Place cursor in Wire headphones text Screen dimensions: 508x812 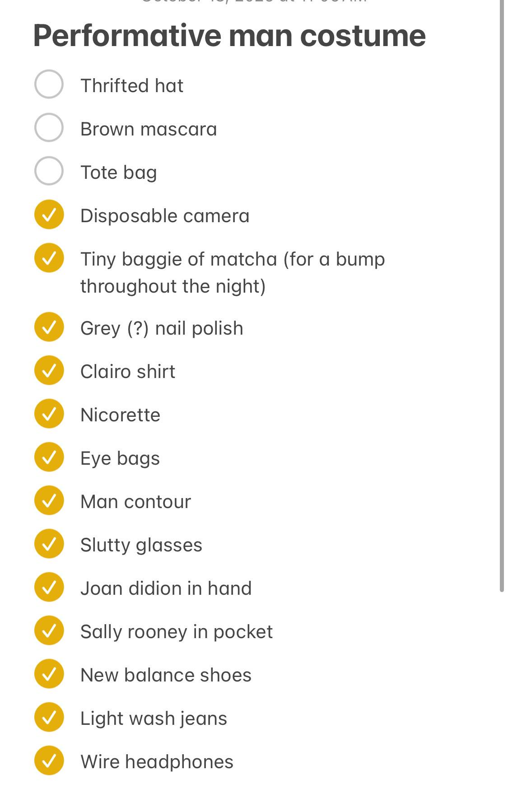click(x=157, y=762)
